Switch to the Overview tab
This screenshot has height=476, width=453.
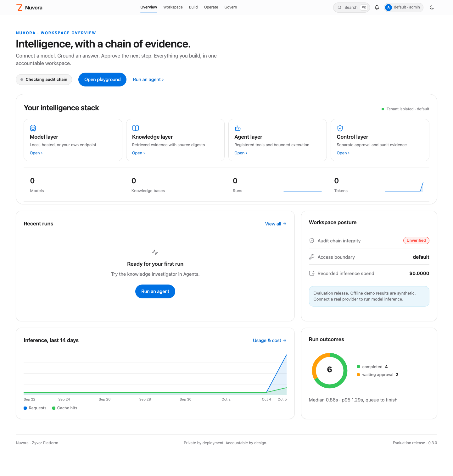(148, 7)
